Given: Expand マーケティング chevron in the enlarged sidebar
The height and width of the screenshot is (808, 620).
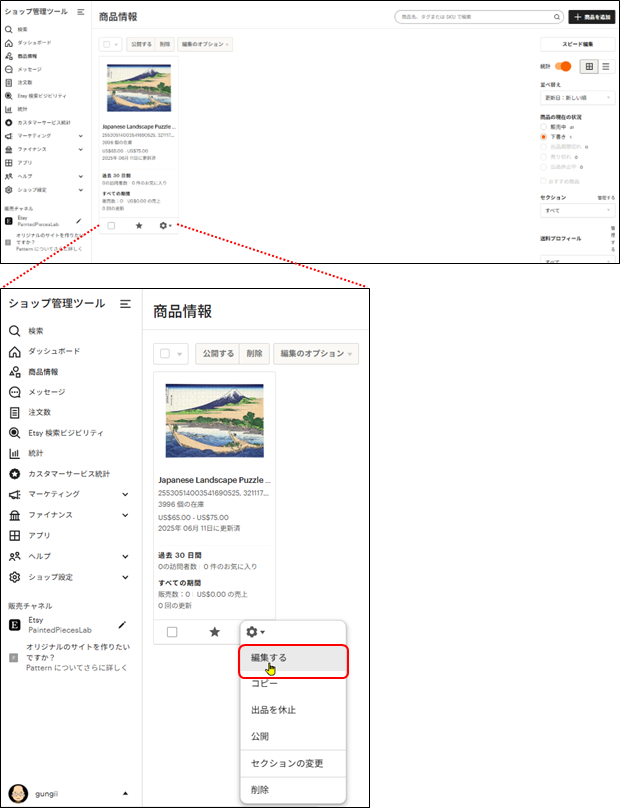Looking at the screenshot, I should pos(125,494).
